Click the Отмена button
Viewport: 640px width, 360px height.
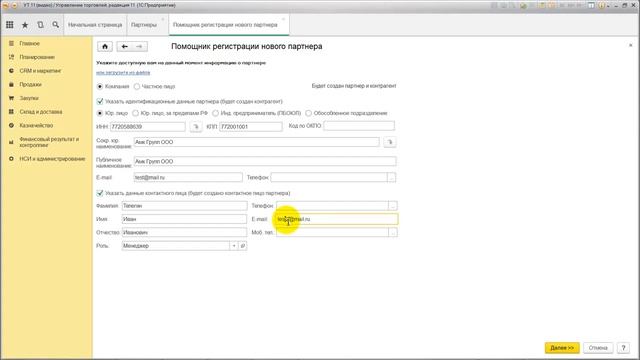point(598,348)
